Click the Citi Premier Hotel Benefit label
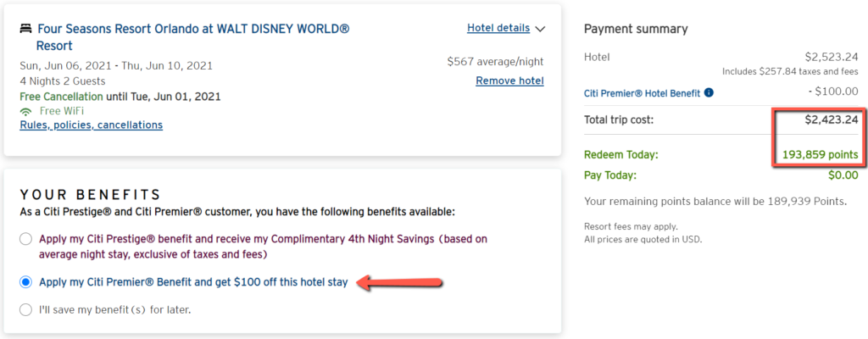Screen dimensions: 868x339 point(643,93)
